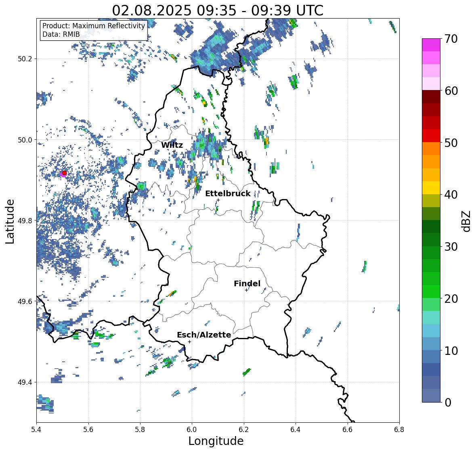Screen dimensions: 476x451
Task: Click the Ettelbruck plus marker
Action: pyautogui.click(x=218, y=200)
